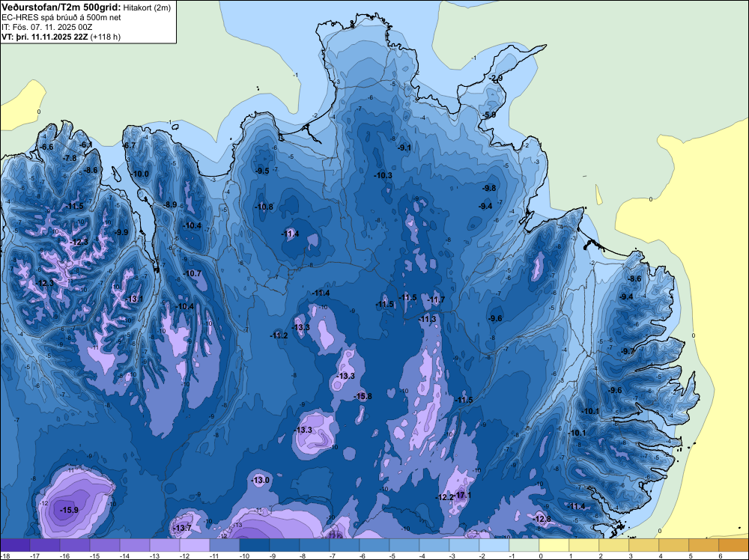Click the yellow legend swatch between 0 and 1

[x=554, y=545]
